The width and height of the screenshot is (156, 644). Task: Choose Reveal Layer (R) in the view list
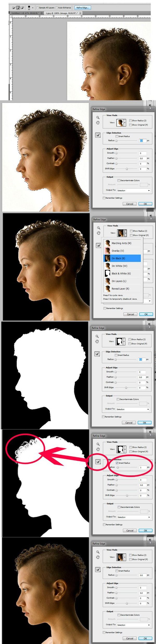coord(122,289)
